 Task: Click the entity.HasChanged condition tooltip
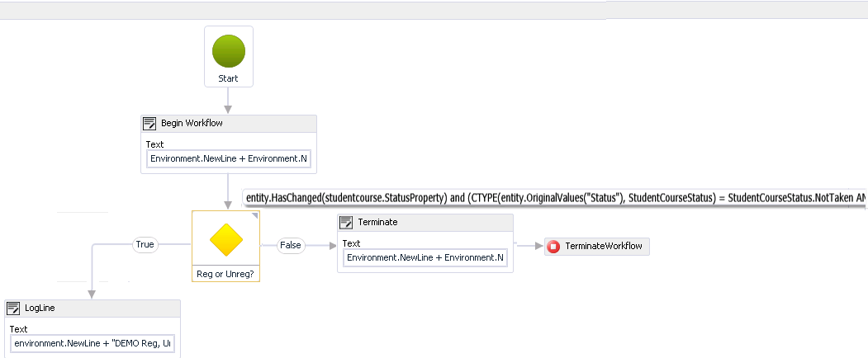(553, 198)
